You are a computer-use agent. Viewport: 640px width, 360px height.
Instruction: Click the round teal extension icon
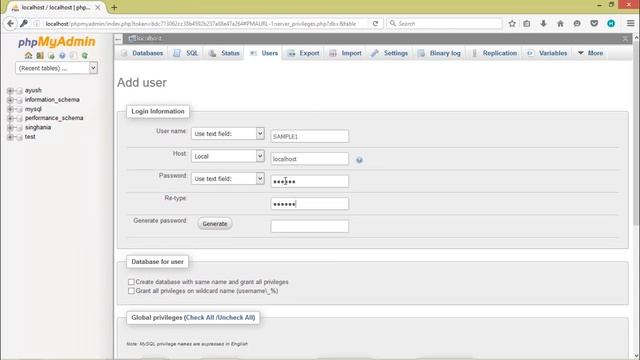pos(611,24)
